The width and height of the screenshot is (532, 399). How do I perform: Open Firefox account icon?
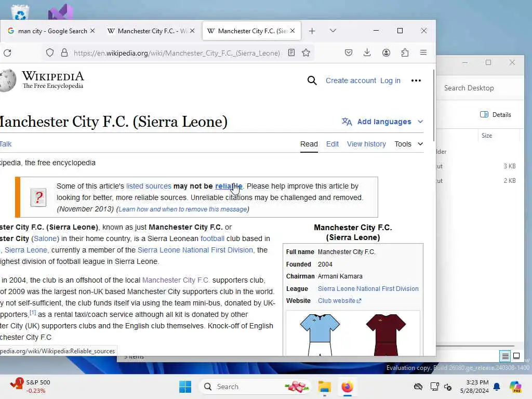386,52
